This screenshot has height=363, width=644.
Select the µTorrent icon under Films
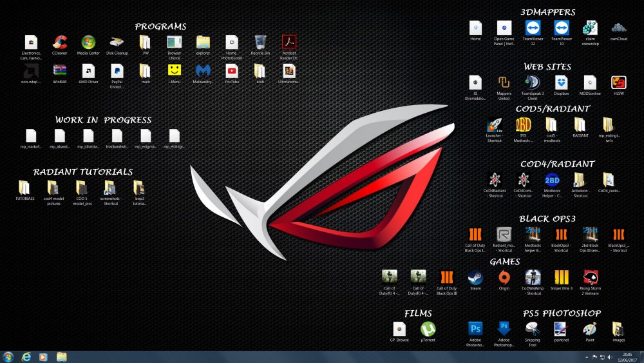tap(428, 329)
